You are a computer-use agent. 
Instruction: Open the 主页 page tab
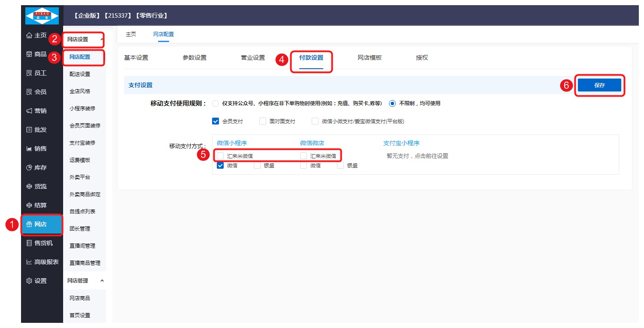pyautogui.click(x=131, y=34)
